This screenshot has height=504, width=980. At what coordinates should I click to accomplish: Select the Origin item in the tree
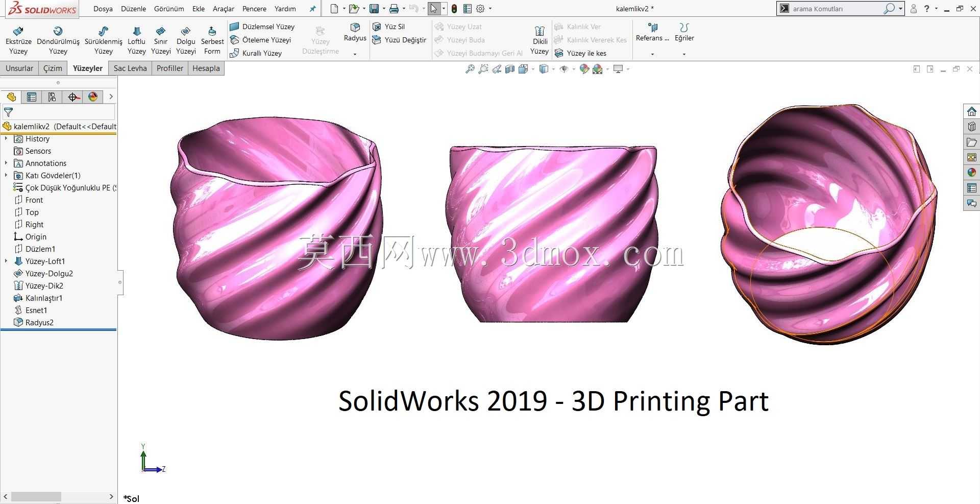tap(30, 237)
